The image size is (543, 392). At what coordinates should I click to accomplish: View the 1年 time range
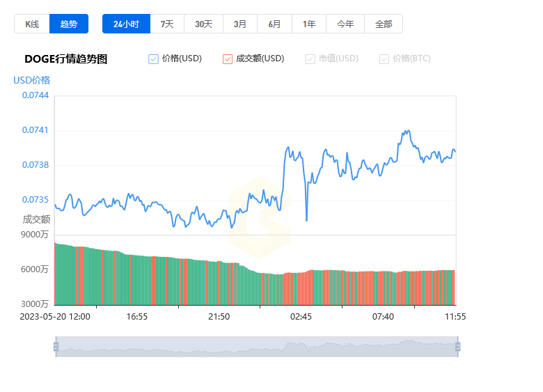(309, 24)
